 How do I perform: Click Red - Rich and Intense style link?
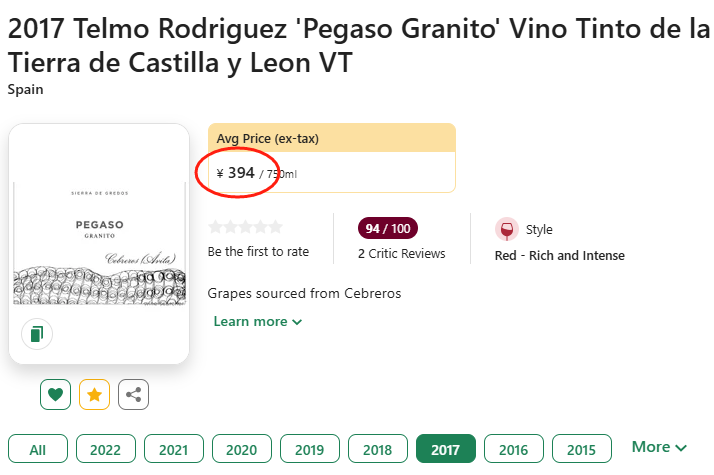[x=559, y=256]
